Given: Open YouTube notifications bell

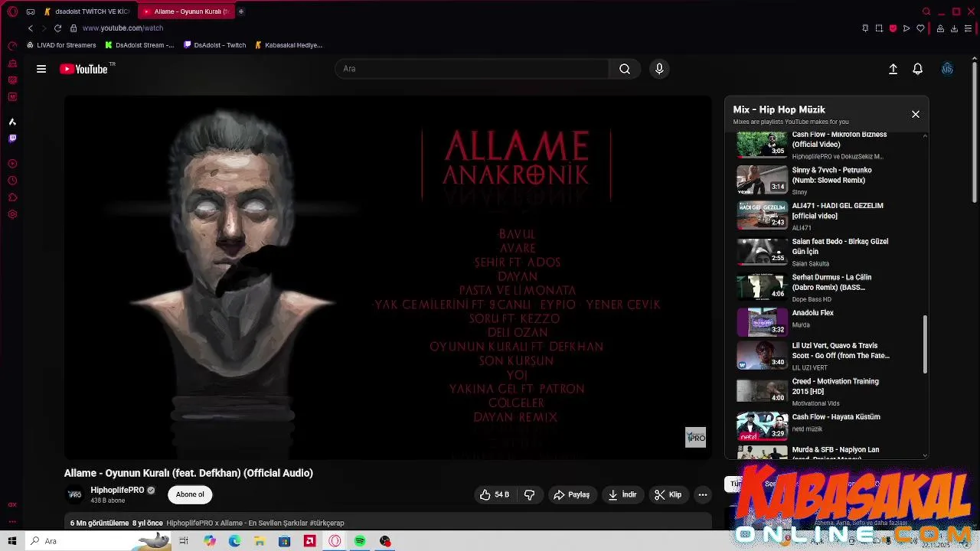Looking at the screenshot, I should click(x=917, y=69).
